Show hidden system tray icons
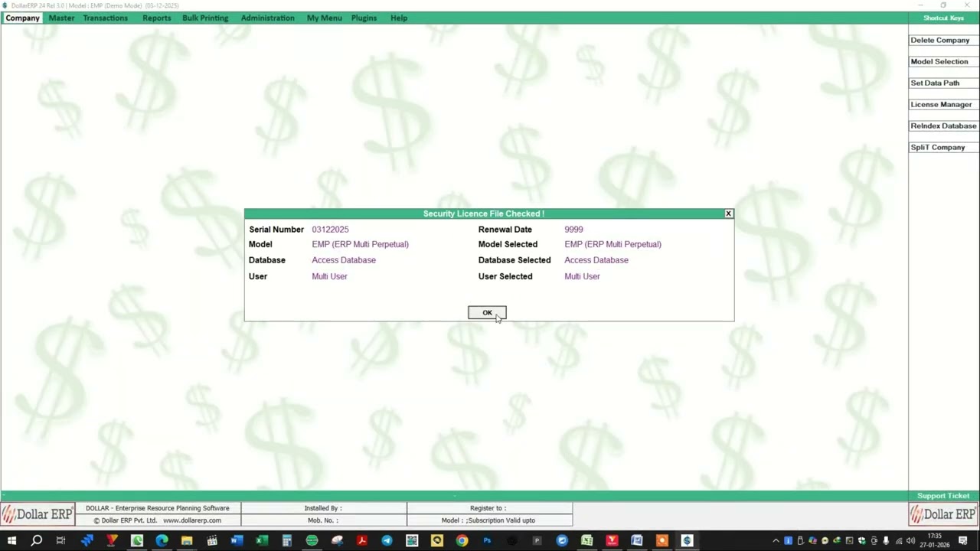This screenshot has height=551, width=980. point(776,541)
